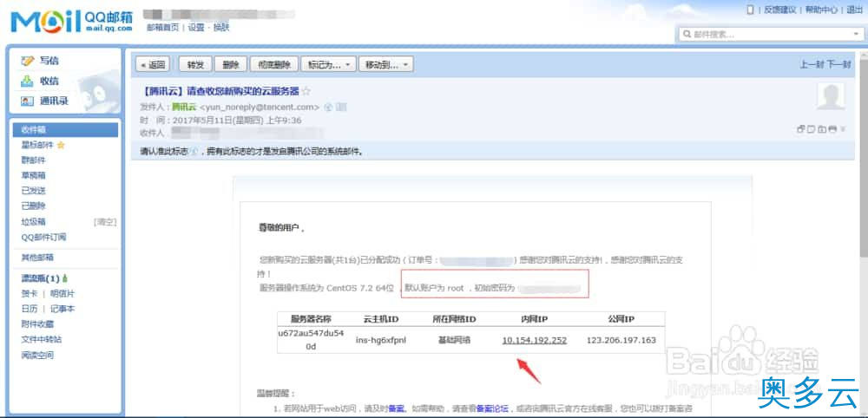Open 文件中转站 file transfer station
The image size is (868, 418).
(x=42, y=339)
